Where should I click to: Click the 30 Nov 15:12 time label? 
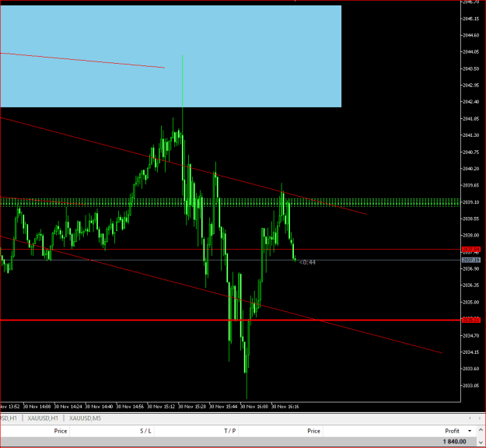coord(161,407)
